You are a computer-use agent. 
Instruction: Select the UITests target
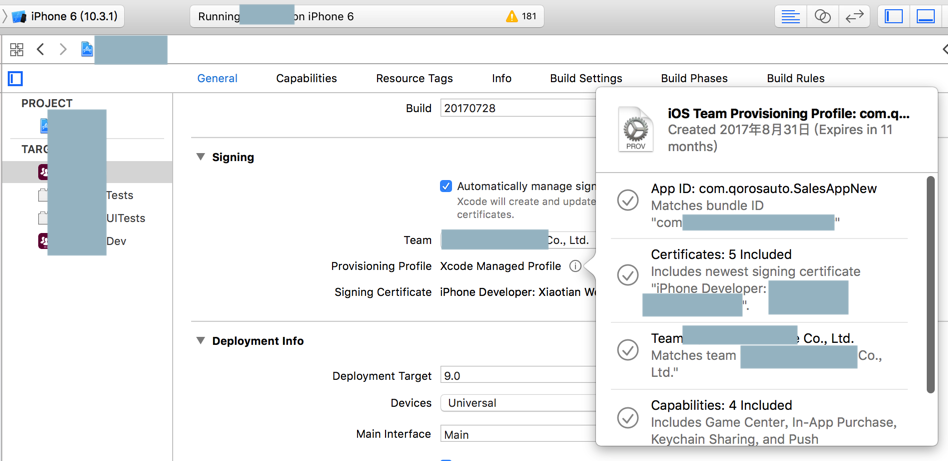[x=125, y=218]
